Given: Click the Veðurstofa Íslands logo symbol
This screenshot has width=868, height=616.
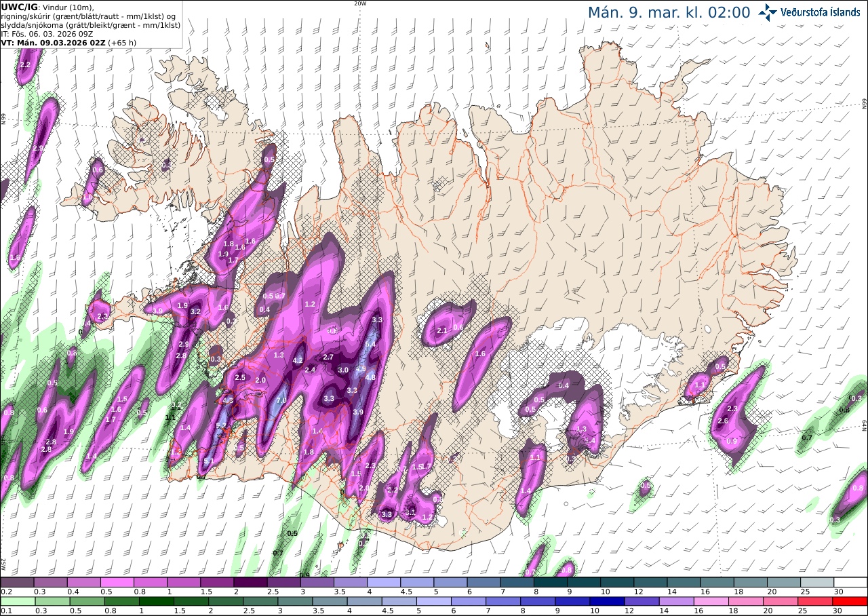Looking at the screenshot, I should pyautogui.click(x=768, y=12).
